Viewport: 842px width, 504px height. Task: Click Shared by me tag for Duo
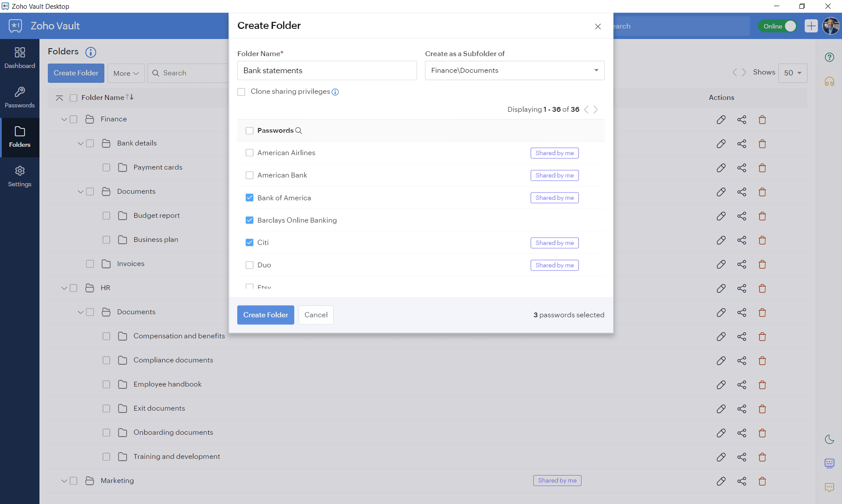tap(554, 265)
